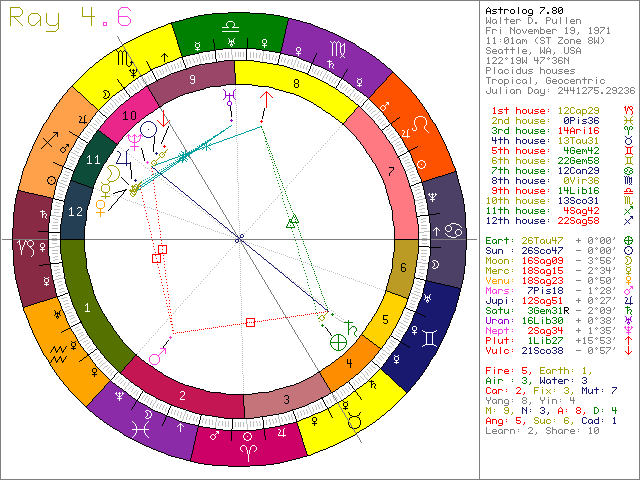Click the 'Tropical, Geocentric' line
This screenshot has height=480, width=640.
pos(545,81)
